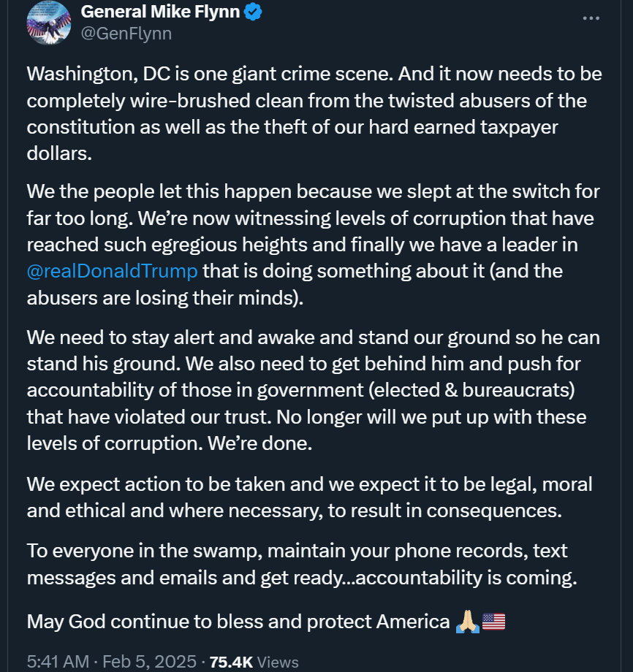Click the Feb 5, 2025 date

(x=149, y=661)
